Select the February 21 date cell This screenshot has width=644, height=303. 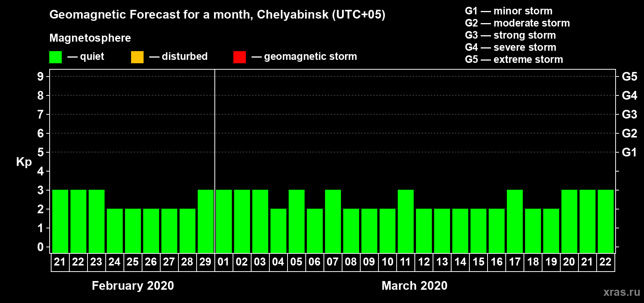[60, 262]
